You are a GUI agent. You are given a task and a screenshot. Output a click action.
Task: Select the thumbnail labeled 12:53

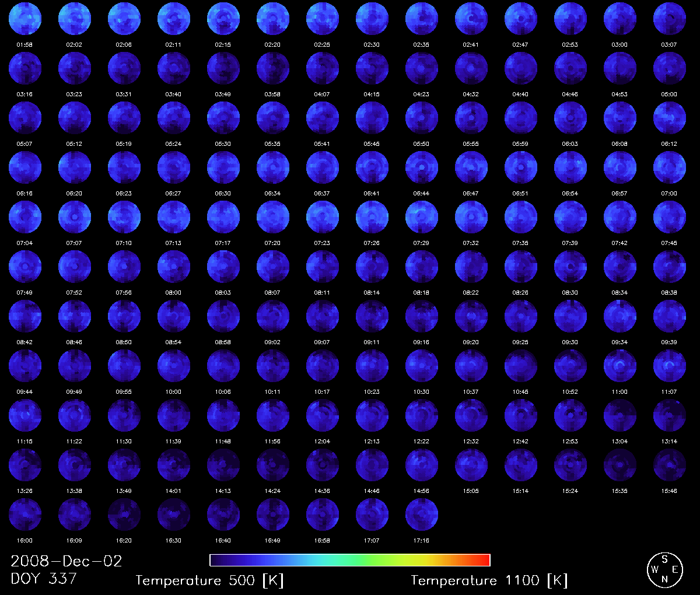click(570, 415)
